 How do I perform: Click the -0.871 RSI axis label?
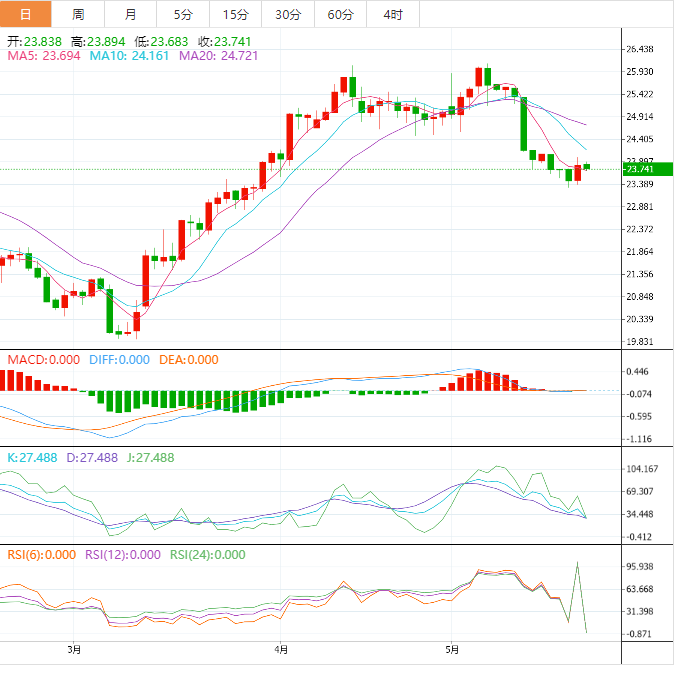[639, 634]
